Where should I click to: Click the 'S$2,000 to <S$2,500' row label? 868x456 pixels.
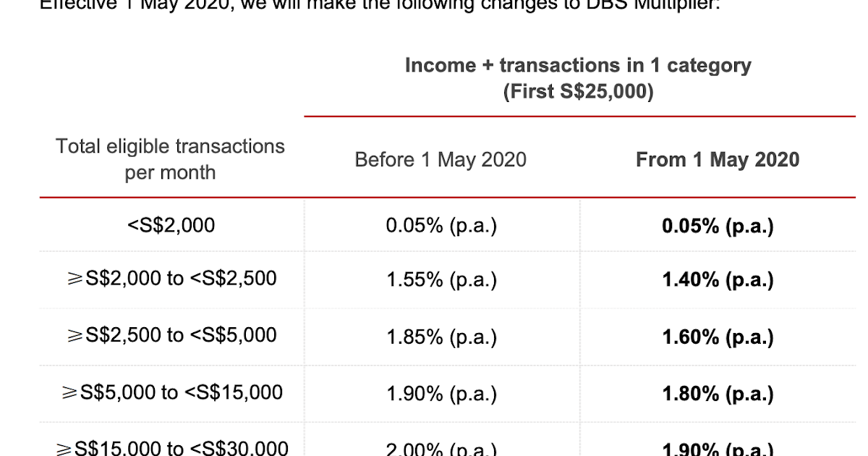click(172, 279)
